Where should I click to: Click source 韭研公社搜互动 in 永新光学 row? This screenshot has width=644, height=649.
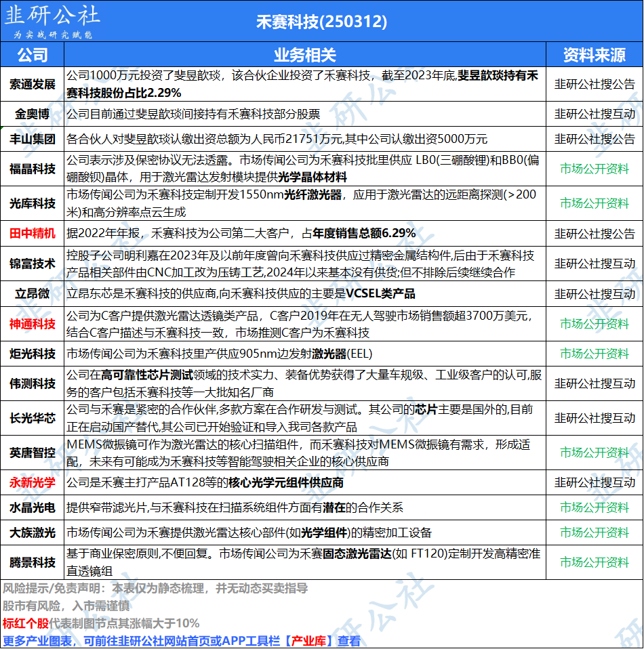(595, 482)
